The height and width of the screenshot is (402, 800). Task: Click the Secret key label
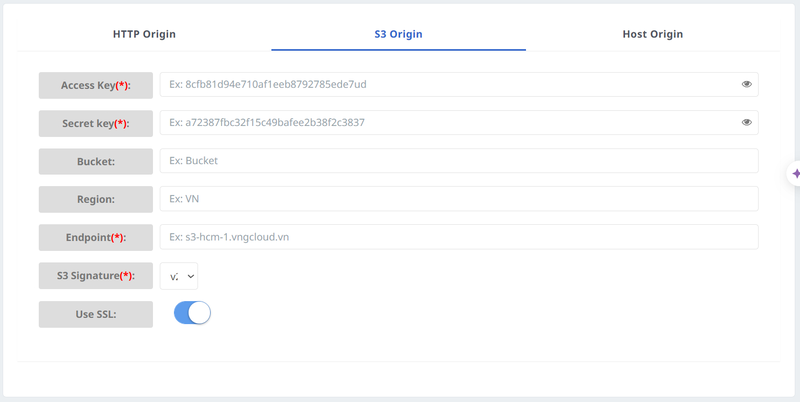point(96,123)
